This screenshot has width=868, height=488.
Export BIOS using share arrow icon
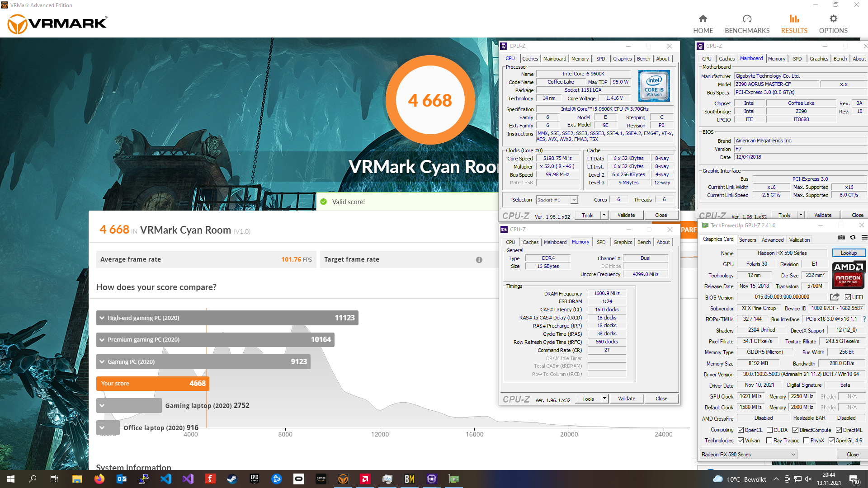tap(835, 297)
